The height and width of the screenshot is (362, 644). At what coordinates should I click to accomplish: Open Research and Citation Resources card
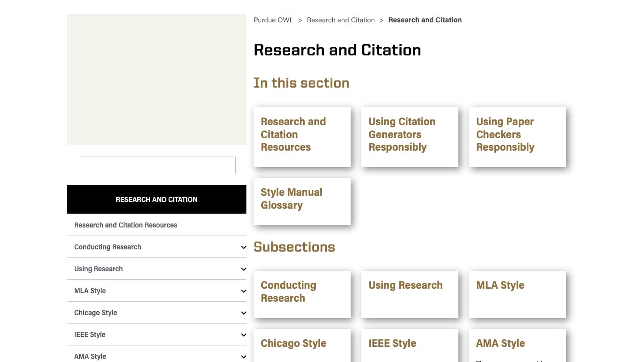[x=302, y=137]
